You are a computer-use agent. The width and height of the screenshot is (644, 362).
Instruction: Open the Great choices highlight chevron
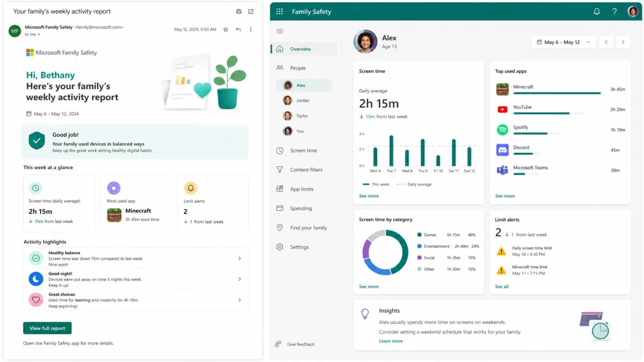239,300
